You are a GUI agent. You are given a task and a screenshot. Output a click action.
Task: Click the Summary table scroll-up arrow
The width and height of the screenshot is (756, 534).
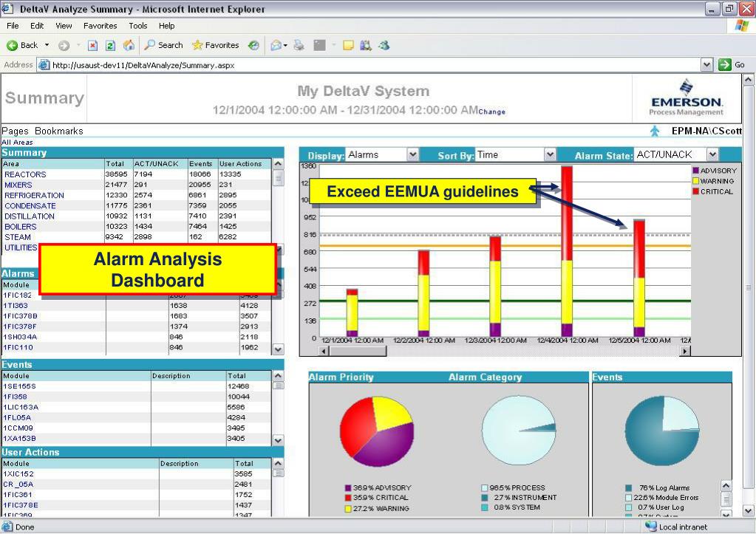click(278, 164)
